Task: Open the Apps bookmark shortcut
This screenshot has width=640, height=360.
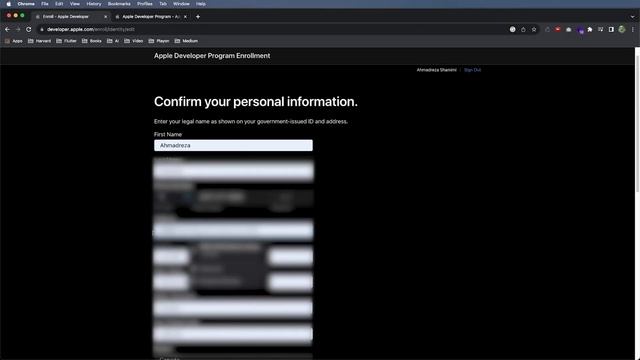Action: pos(13,41)
